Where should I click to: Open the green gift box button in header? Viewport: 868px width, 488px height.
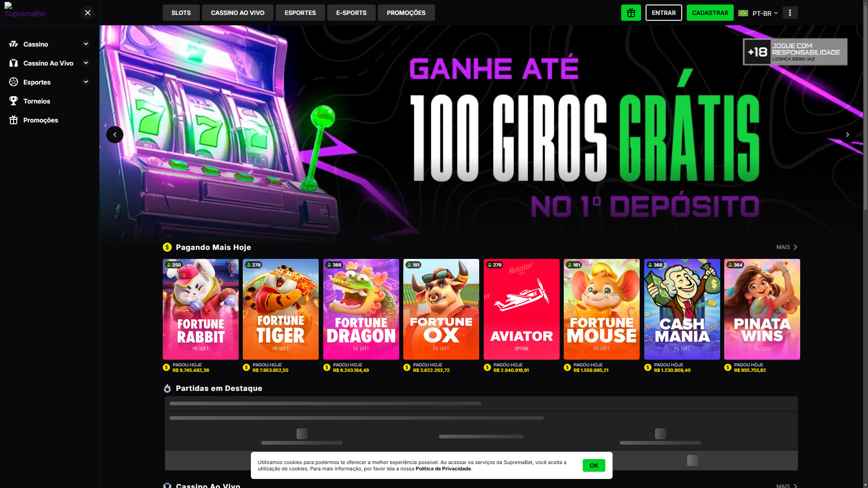click(631, 13)
